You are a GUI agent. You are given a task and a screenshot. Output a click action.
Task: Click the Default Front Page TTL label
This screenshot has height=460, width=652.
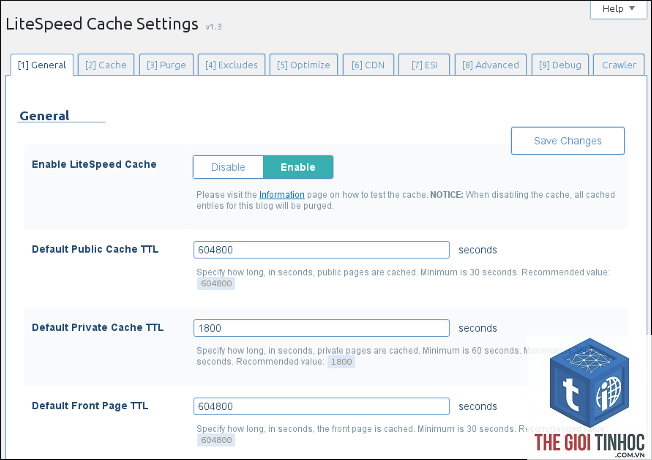click(90, 406)
